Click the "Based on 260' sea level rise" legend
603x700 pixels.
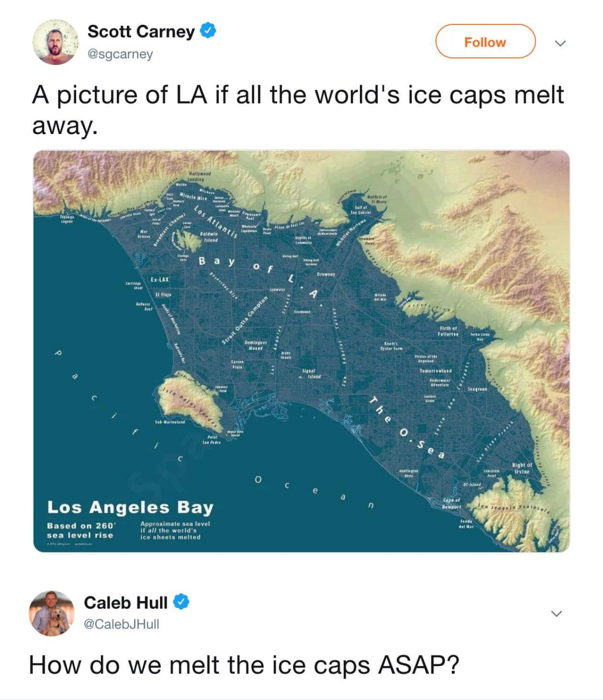(80, 530)
